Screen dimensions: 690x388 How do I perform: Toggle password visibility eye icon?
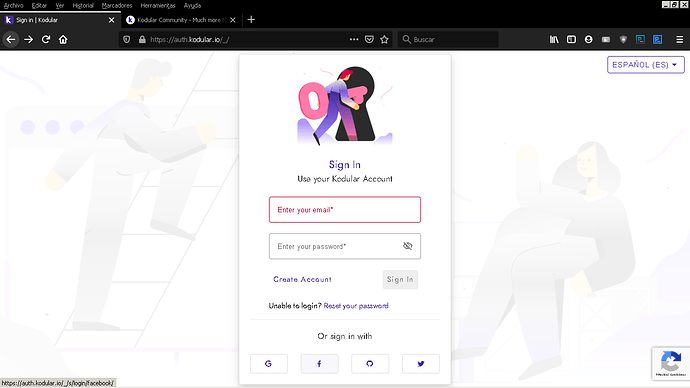(407, 246)
